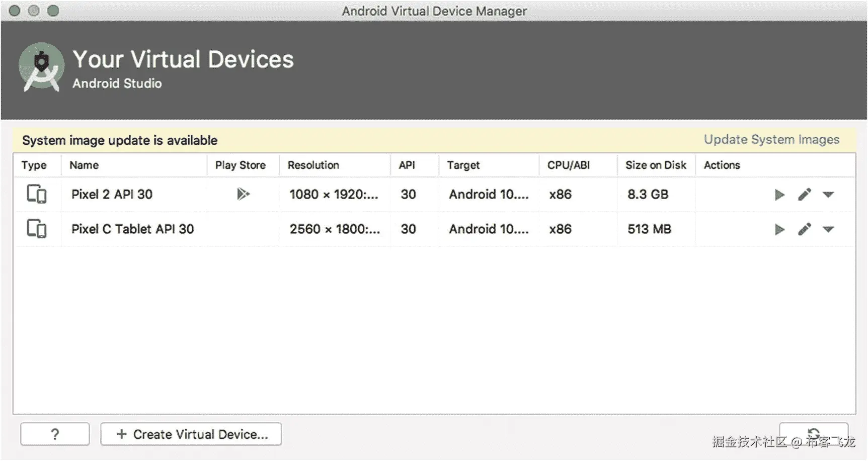Open the Pixel C Tablet actions dropdown
868x461 pixels.
point(828,230)
